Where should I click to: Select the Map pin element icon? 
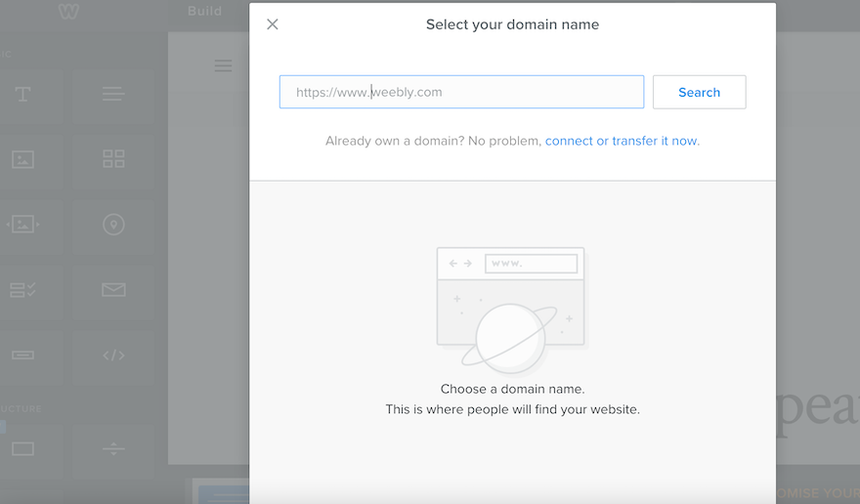tap(113, 225)
